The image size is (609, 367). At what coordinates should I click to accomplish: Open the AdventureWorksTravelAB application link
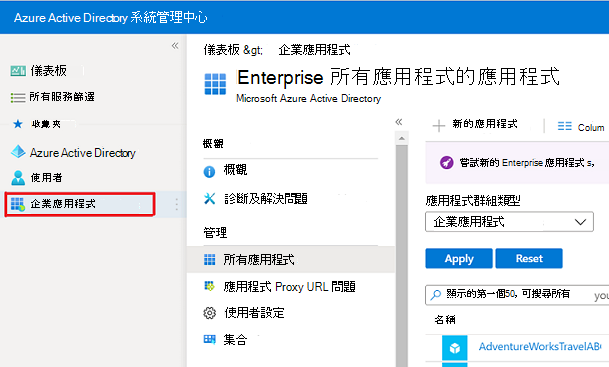coord(539,346)
